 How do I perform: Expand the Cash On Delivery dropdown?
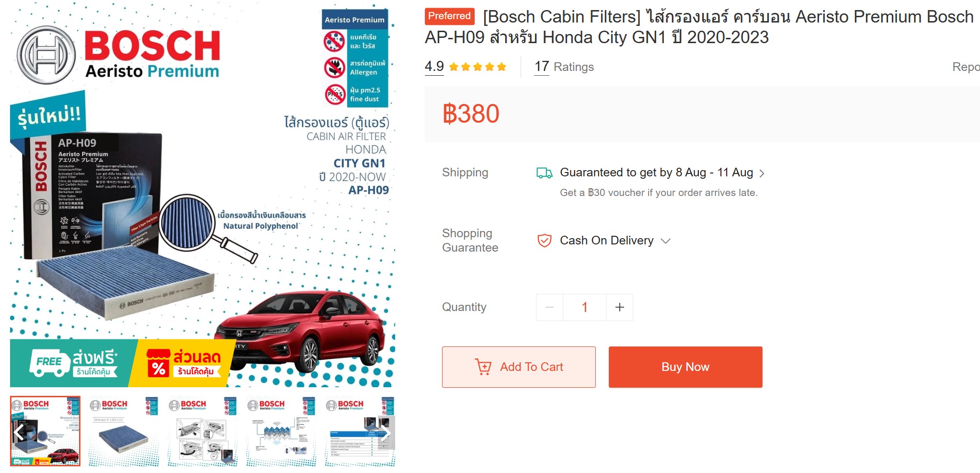665,241
